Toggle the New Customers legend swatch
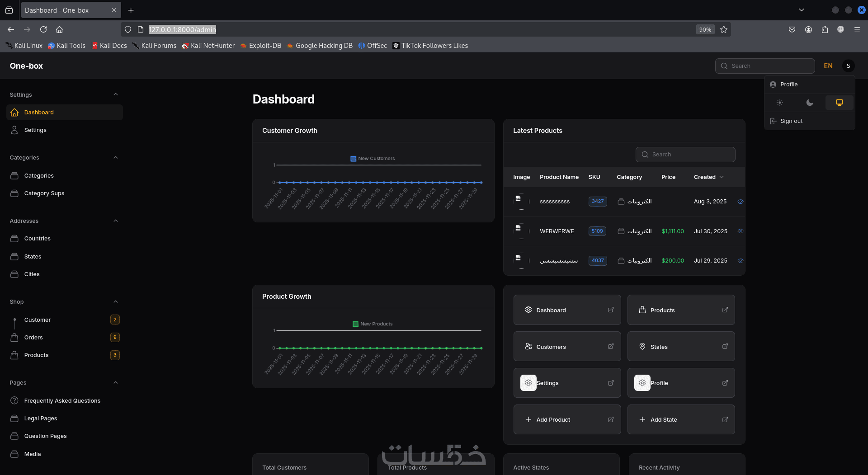Viewport: 868px width, 475px height. 354,159
